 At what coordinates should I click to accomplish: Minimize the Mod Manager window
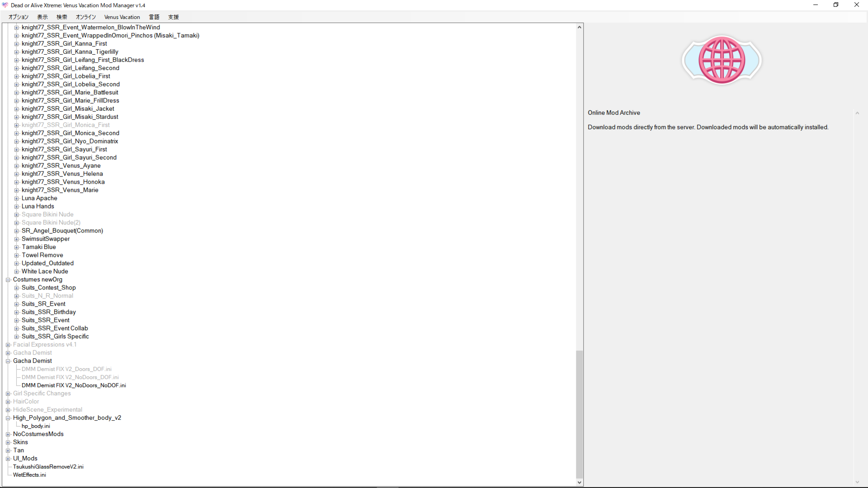click(816, 5)
